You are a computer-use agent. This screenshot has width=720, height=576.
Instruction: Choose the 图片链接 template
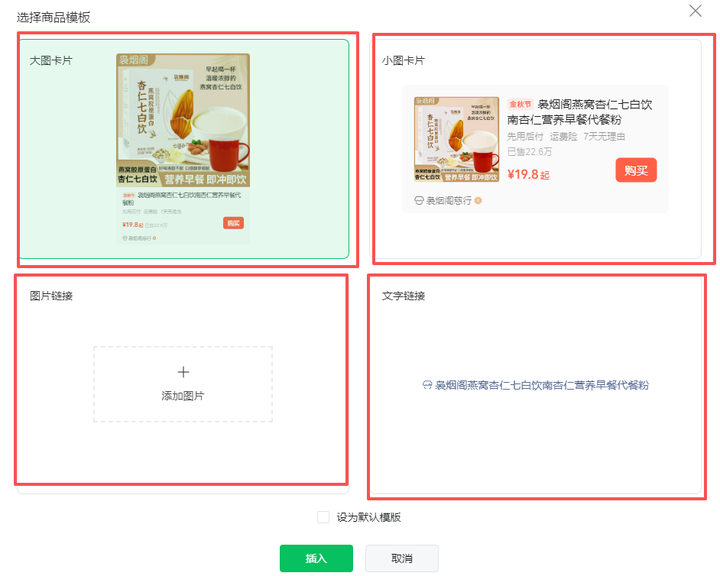tap(183, 384)
